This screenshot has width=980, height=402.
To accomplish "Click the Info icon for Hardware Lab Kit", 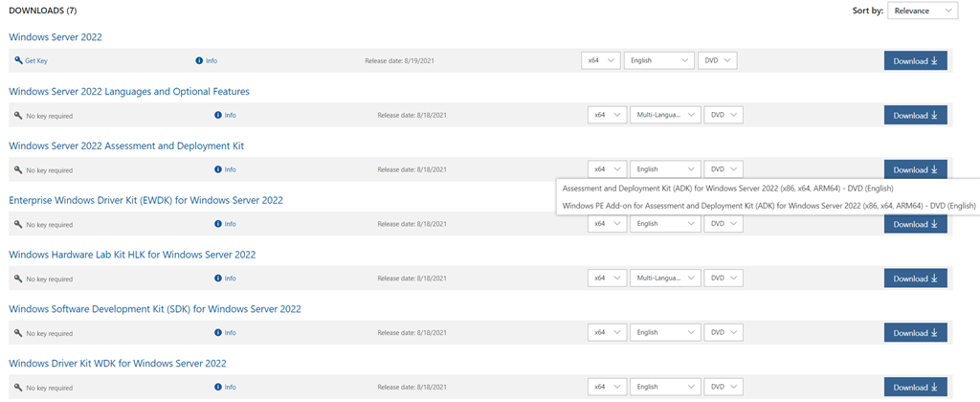I will (218, 279).
